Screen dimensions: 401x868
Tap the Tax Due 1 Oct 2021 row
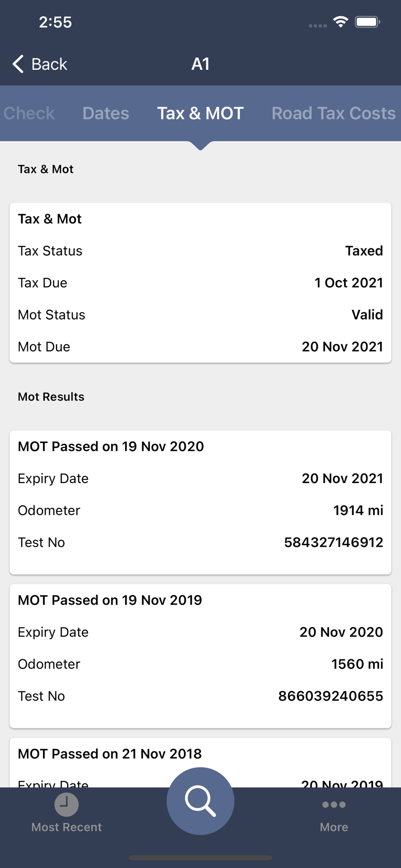[200, 283]
